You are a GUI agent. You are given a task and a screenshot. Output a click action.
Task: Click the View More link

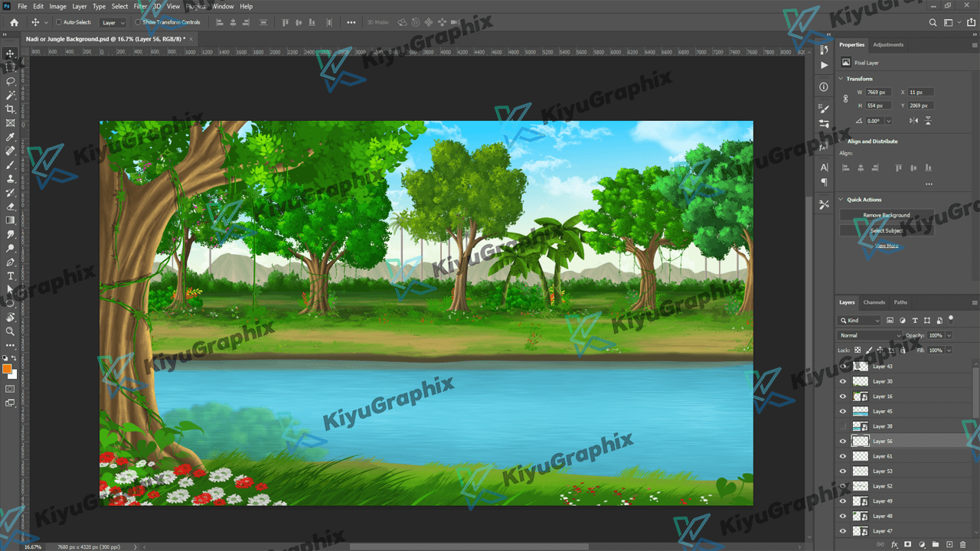click(887, 246)
